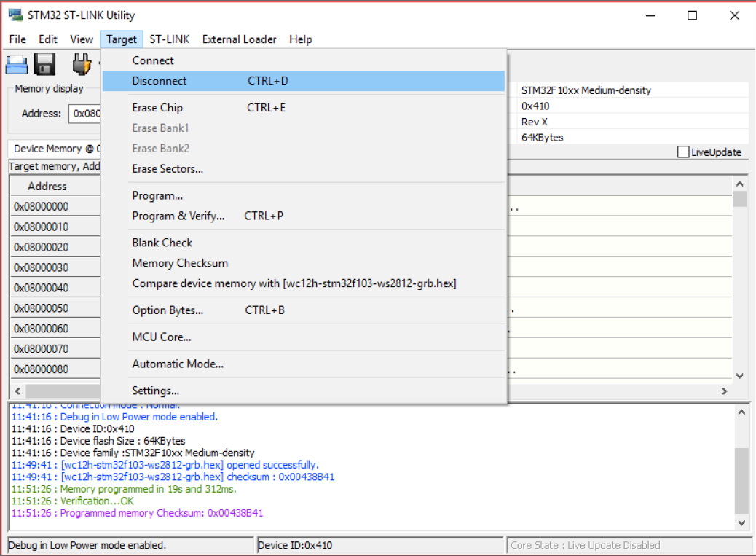Select the Device Memory tab
The width and height of the screenshot is (756, 556).
click(55, 149)
